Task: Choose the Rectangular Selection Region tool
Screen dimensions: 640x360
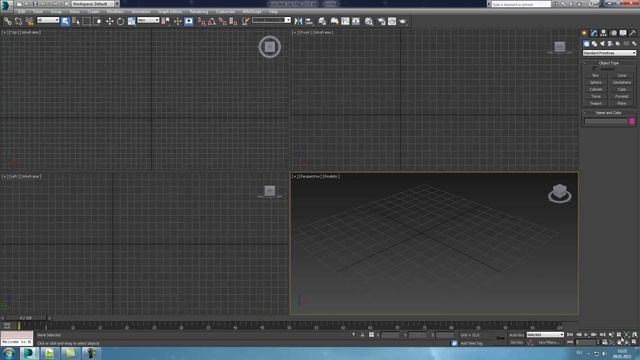Action: point(87,21)
